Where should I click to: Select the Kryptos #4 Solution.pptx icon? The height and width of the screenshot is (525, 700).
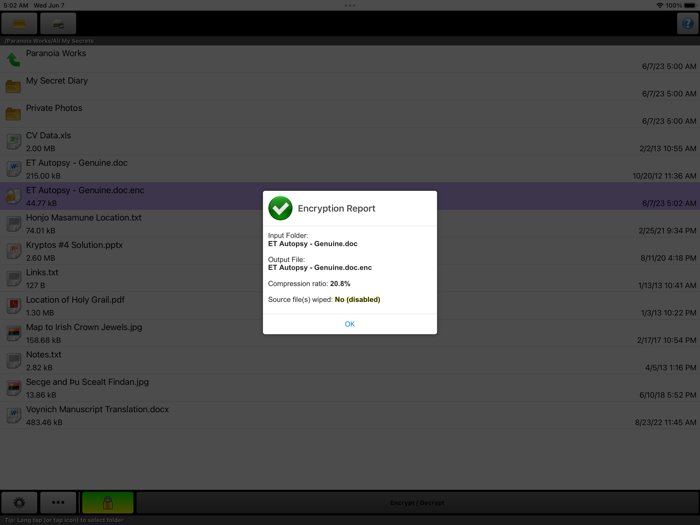coord(14,251)
